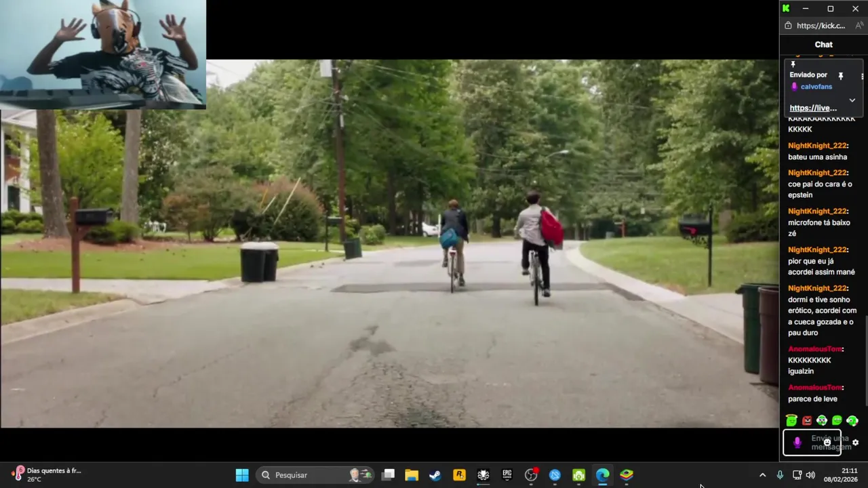Click the Kick logo in the window title bar
The width and height of the screenshot is (868, 488).
coord(786,8)
